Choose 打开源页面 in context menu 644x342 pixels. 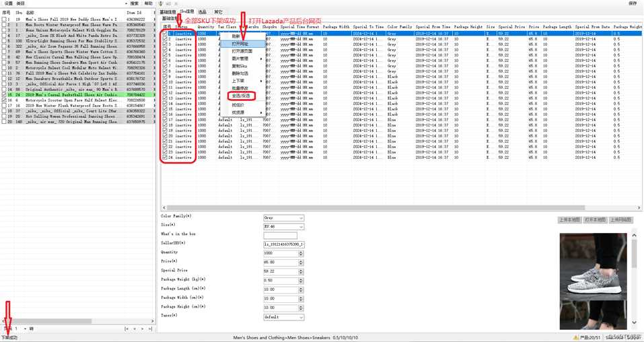tap(242, 51)
